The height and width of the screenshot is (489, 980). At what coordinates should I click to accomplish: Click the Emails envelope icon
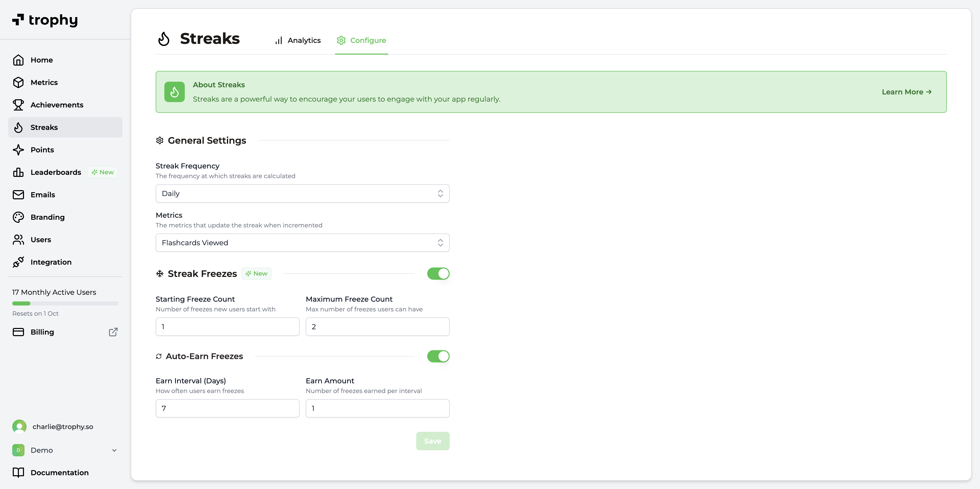18,195
